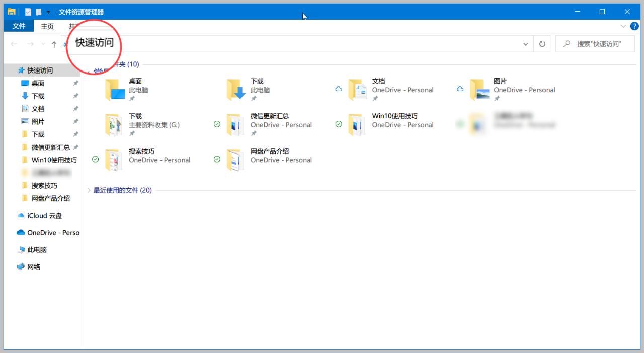Screen dimensions: 644x353
Task: Open the address bar history dropdown
Action: click(526, 44)
